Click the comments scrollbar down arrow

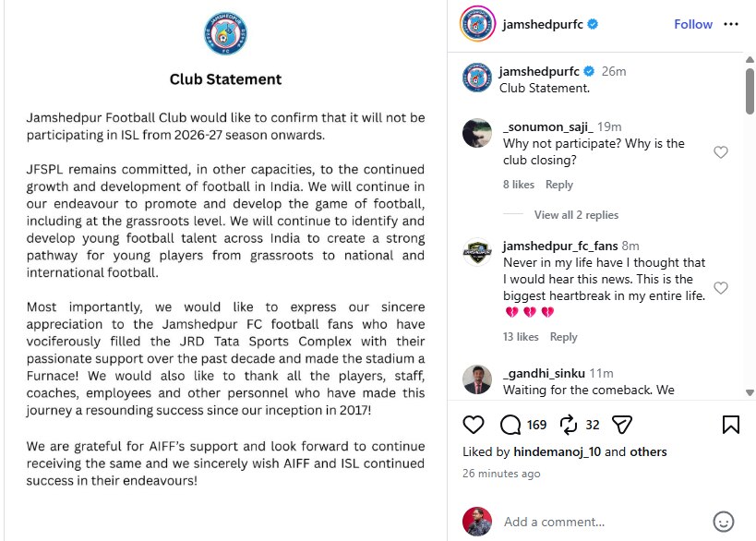[750, 392]
